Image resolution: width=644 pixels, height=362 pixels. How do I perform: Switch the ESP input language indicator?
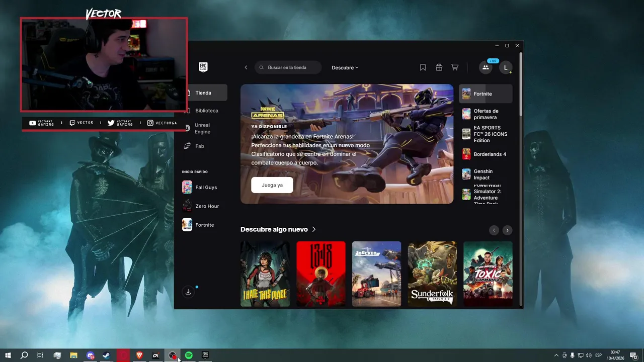[599, 355]
